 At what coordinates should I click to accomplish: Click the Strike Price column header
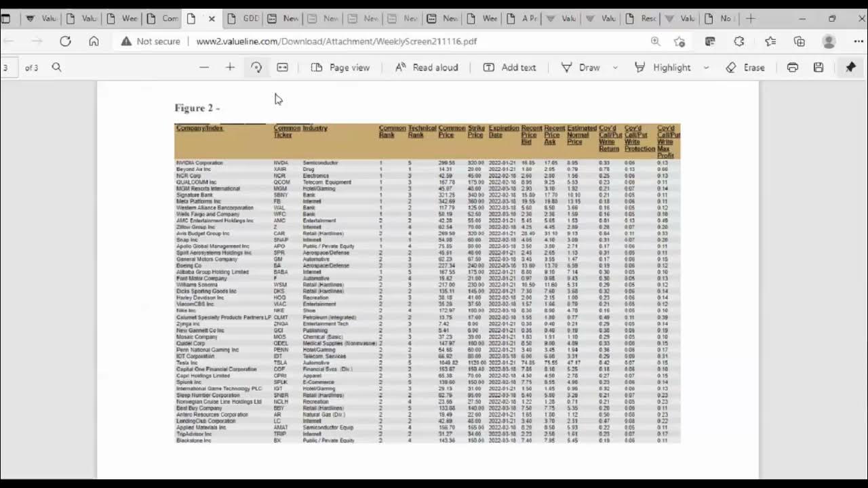[x=476, y=131]
